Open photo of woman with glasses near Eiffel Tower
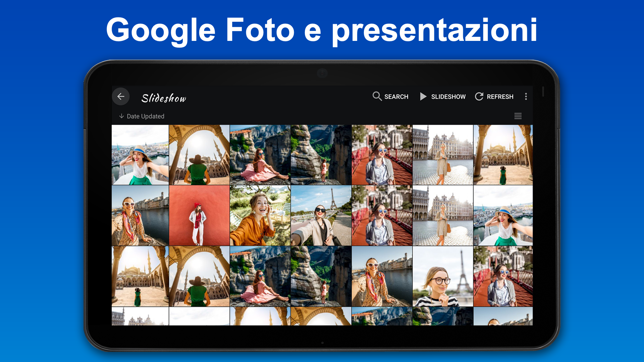The image size is (644, 362). [x=443, y=277]
